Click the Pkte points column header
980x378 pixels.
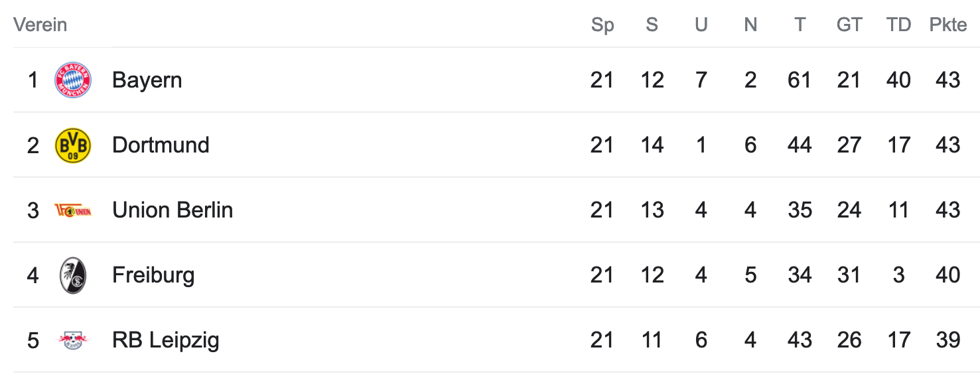(948, 25)
